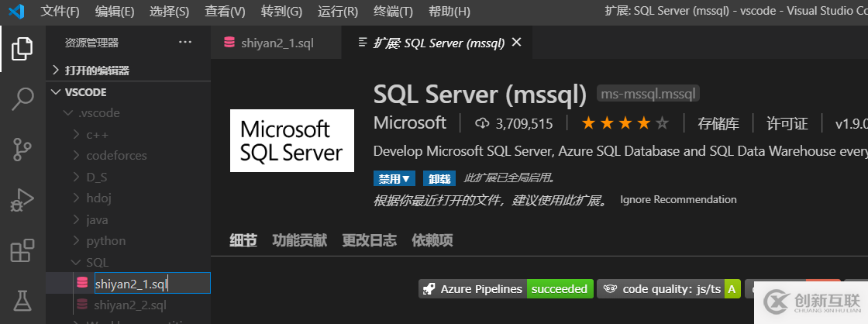Image resolution: width=868 pixels, height=324 pixels.
Task: Collapse the VSCODE root folder
Action: click(55, 92)
